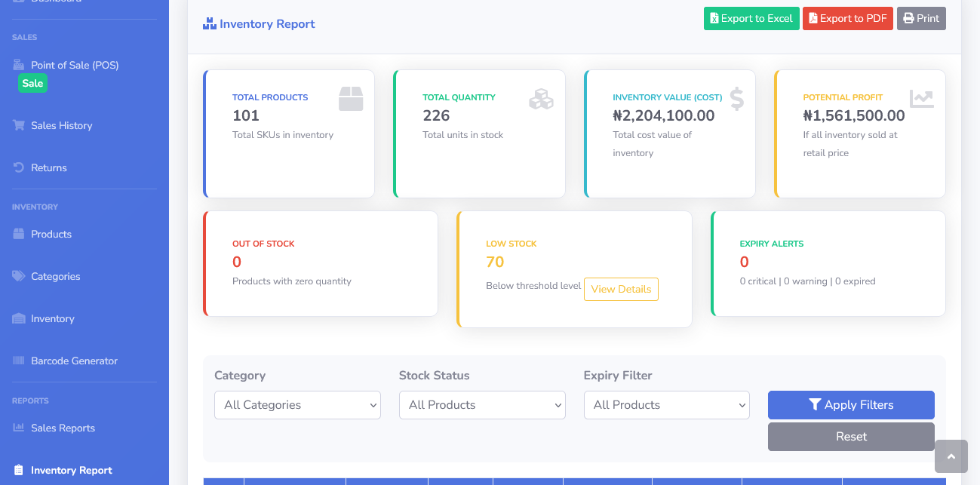Click the Barcode Generator barcode icon
Image resolution: width=980 pixels, height=485 pixels.
pyautogui.click(x=19, y=361)
